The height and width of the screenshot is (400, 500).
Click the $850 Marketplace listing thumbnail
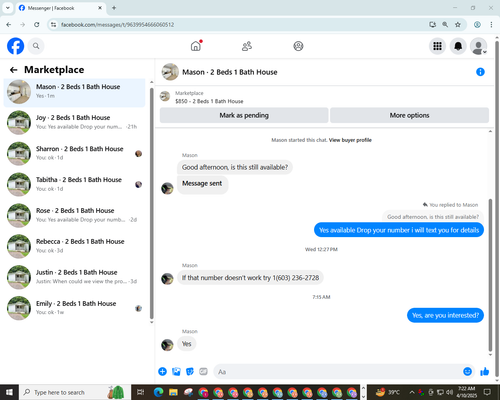(x=165, y=97)
